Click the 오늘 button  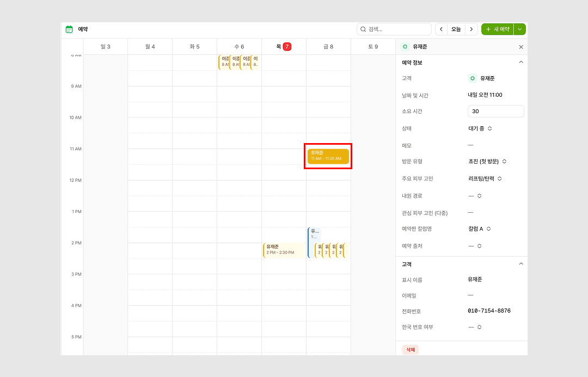[456, 29]
